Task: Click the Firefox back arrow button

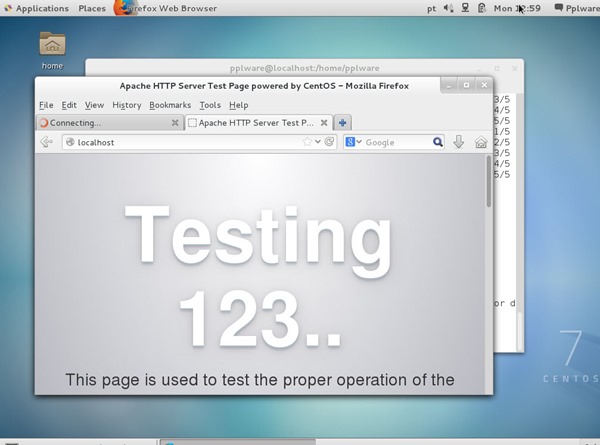Action: pyautogui.click(x=46, y=142)
